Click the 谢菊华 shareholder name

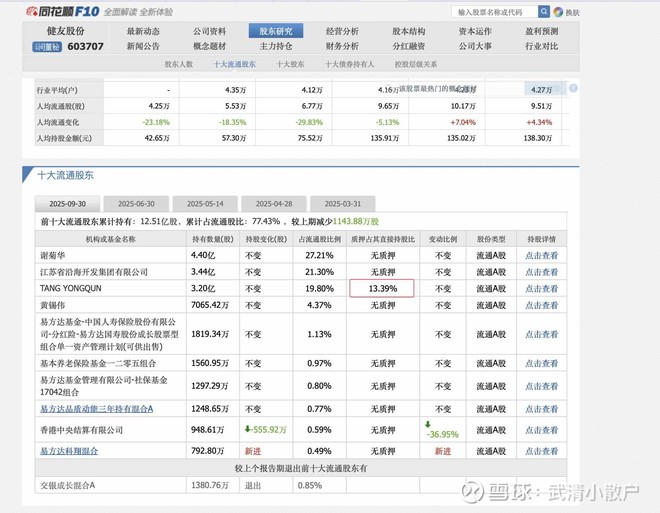[53, 255]
